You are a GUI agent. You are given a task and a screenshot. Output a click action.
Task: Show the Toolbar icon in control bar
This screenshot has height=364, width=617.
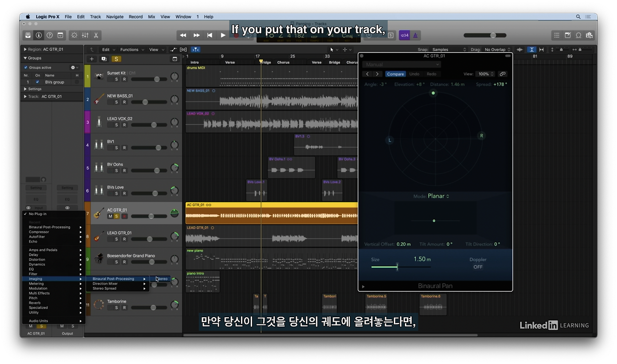point(60,35)
